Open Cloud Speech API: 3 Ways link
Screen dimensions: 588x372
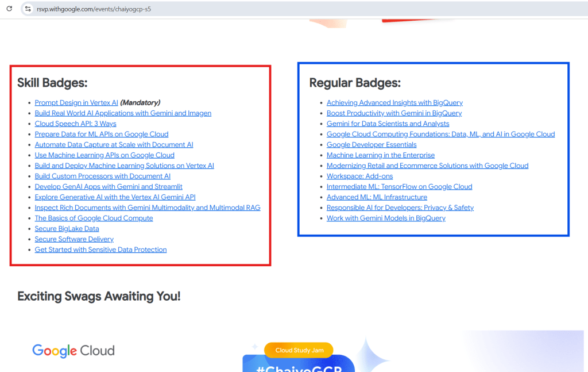click(x=75, y=124)
